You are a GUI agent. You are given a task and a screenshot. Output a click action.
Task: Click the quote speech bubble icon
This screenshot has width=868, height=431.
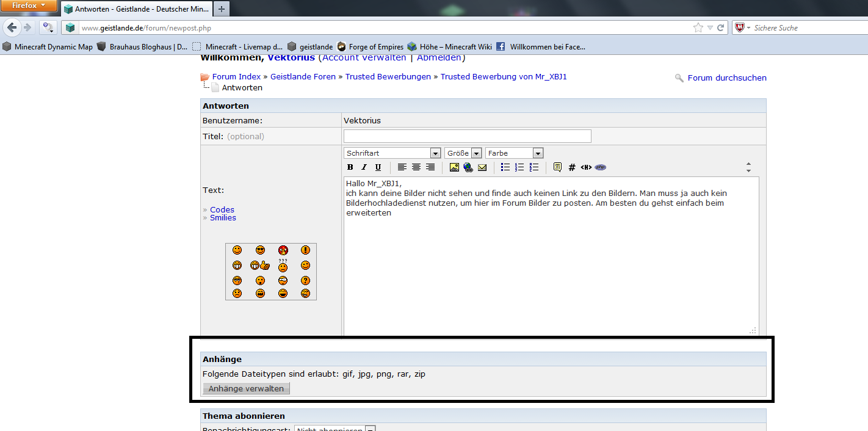point(557,167)
